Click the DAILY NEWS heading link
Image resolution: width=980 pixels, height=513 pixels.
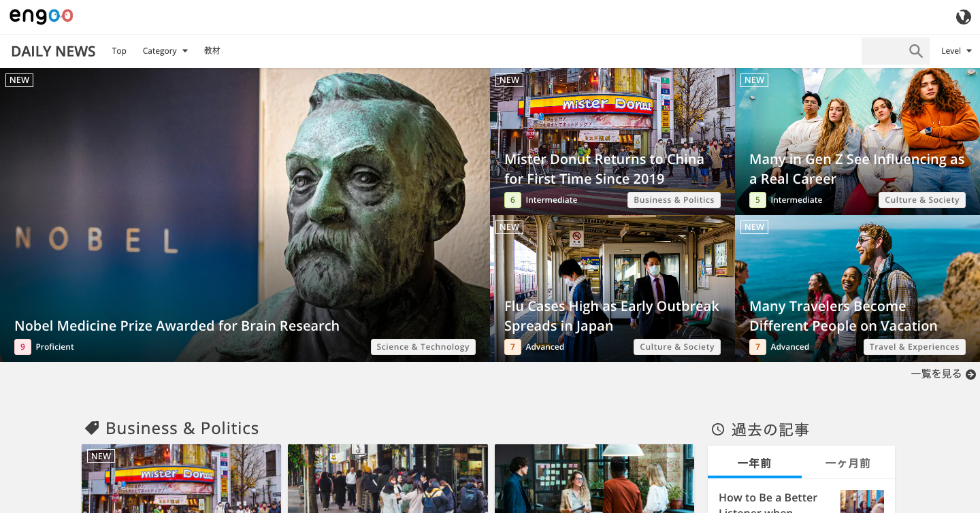(53, 51)
